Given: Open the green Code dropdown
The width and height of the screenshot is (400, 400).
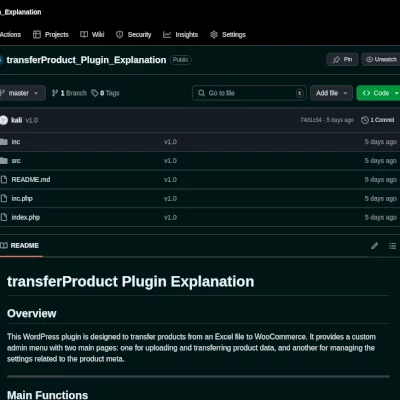Looking at the screenshot, I should pos(378,93).
